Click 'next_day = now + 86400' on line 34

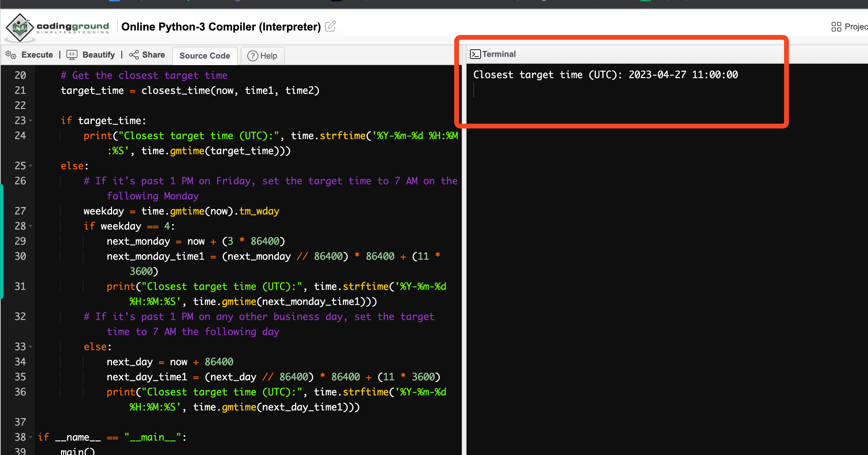click(170, 362)
